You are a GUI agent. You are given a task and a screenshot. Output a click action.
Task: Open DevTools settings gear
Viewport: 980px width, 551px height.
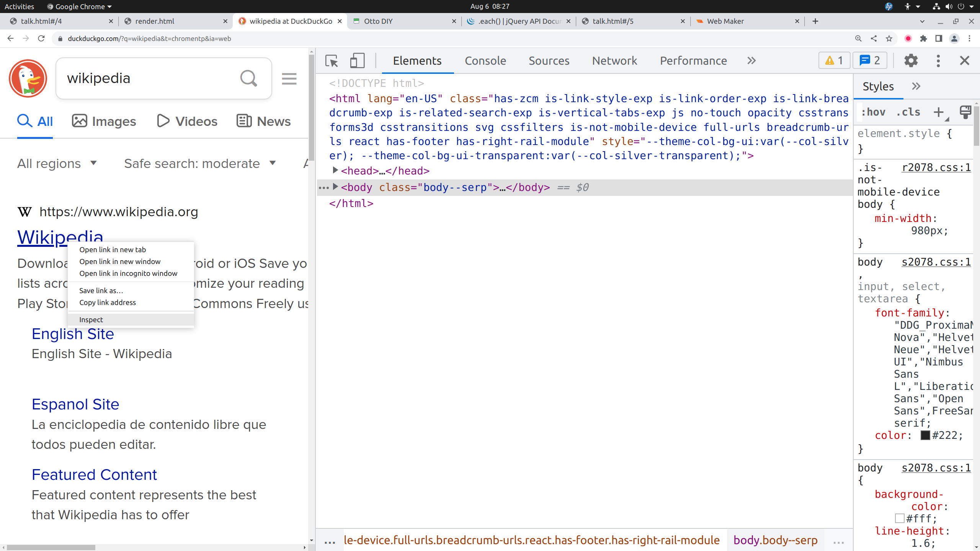click(x=911, y=60)
